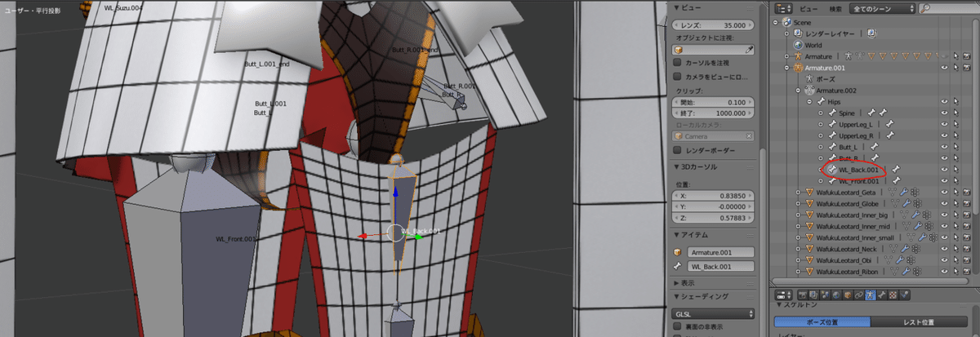Click WafukuLeotard_Neck mesh data icon
980x337 pixels.
pos(892,248)
